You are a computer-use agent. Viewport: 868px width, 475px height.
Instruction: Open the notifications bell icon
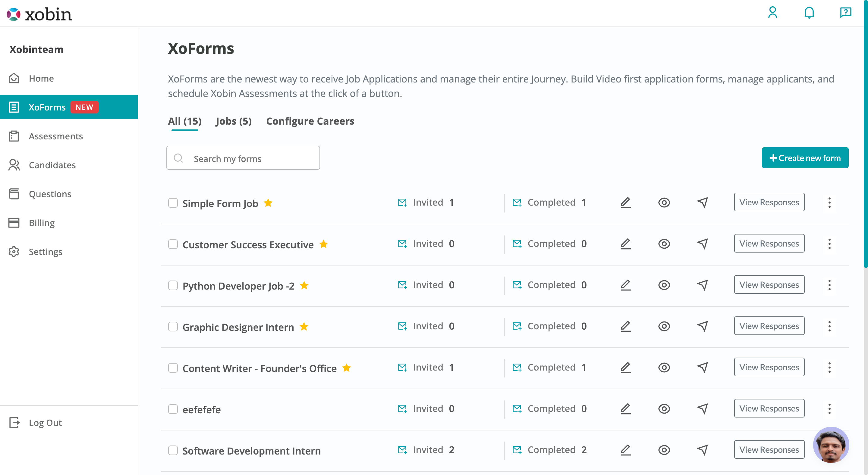coord(809,13)
